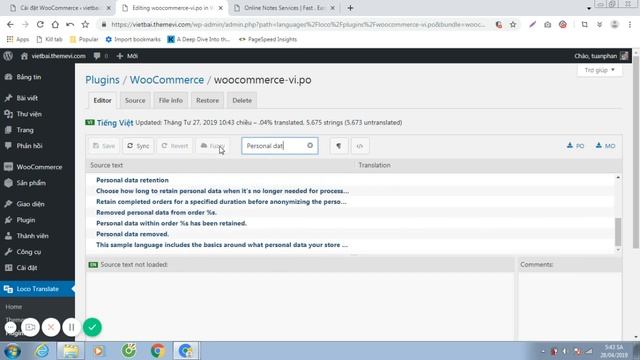This screenshot has width=640, height=360.
Task: Open the Import bookmarks bookmark
Action: [x=133, y=39]
